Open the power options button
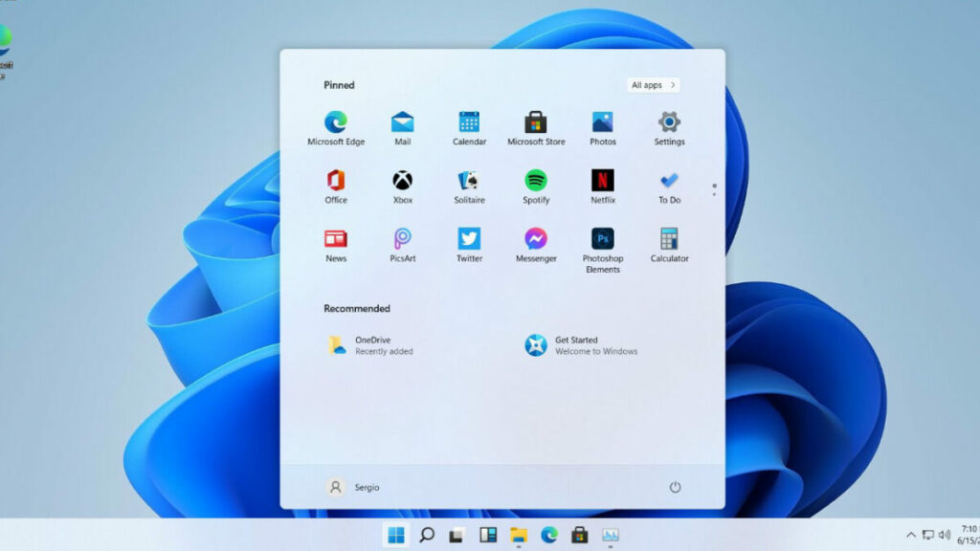This screenshot has width=980, height=551. [x=675, y=487]
